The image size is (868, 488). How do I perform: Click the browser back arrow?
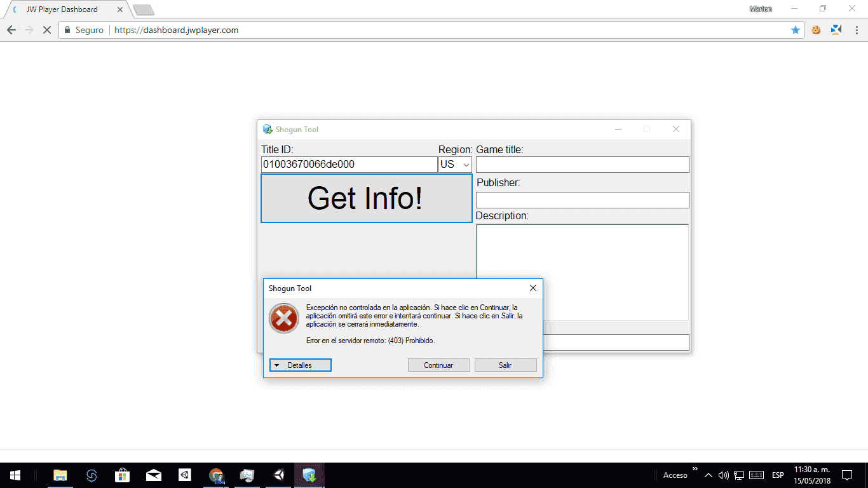click(x=11, y=30)
